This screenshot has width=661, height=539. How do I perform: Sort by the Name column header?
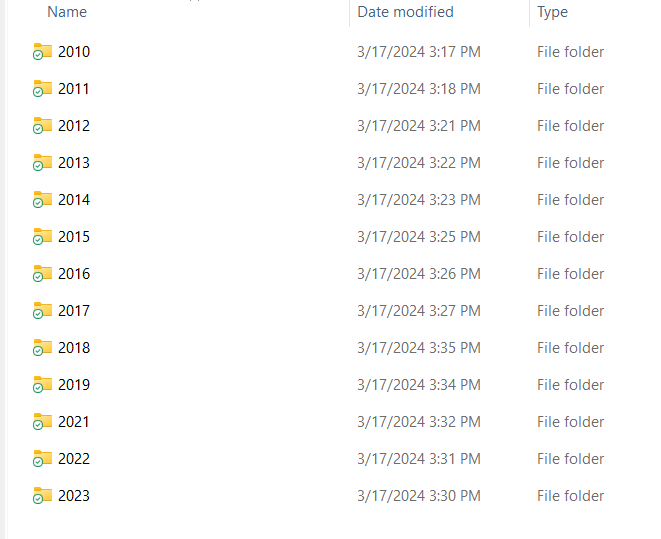pos(67,12)
